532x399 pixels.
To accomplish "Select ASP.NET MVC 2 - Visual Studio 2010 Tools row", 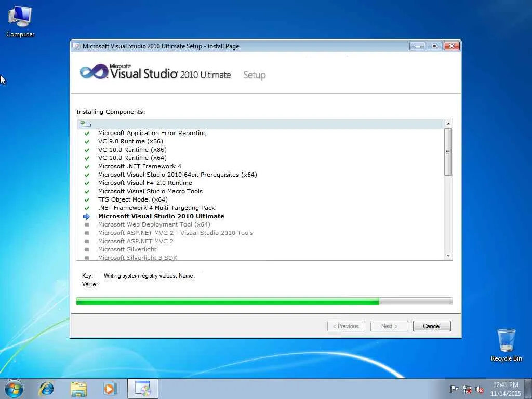I will (x=260, y=233).
